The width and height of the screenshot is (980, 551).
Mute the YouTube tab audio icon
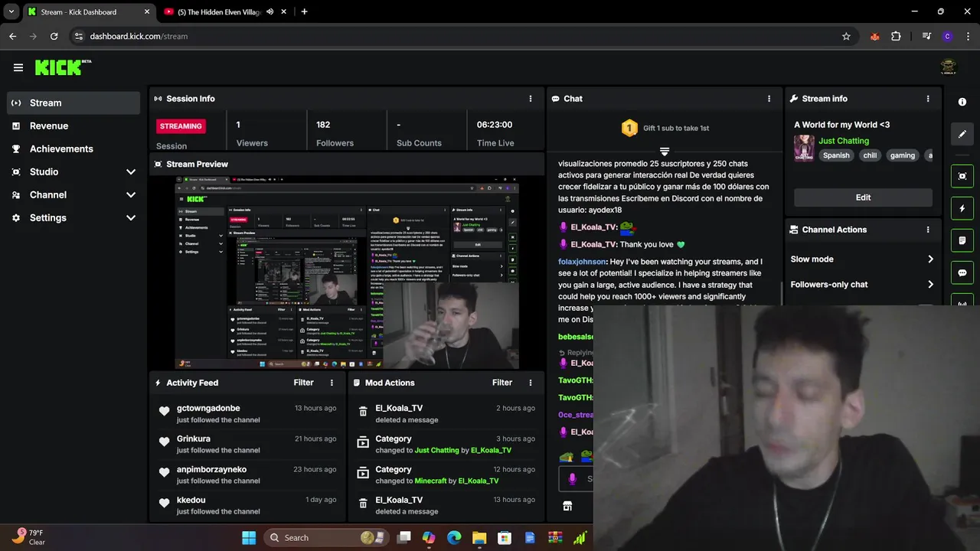click(270, 11)
